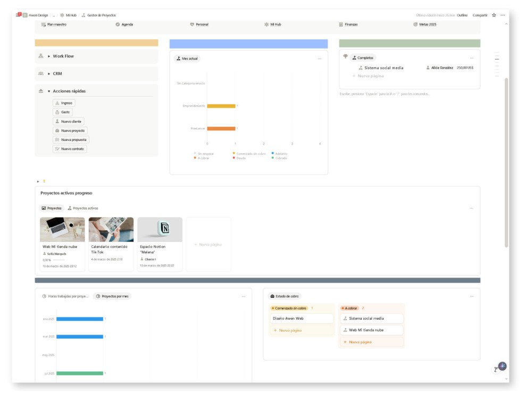This screenshot has height=399, width=532.
Task: Select the Completos view tab
Action: click(363, 58)
